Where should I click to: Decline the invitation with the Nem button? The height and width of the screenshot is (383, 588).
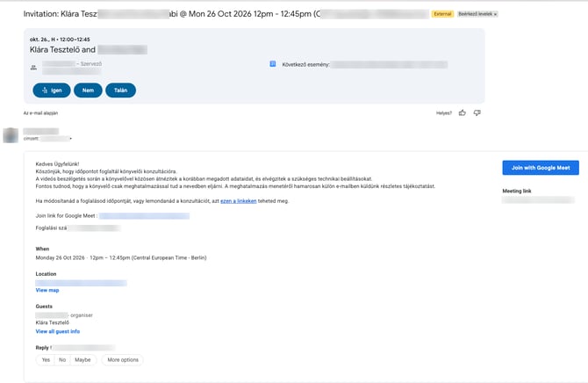coord(88,90)
